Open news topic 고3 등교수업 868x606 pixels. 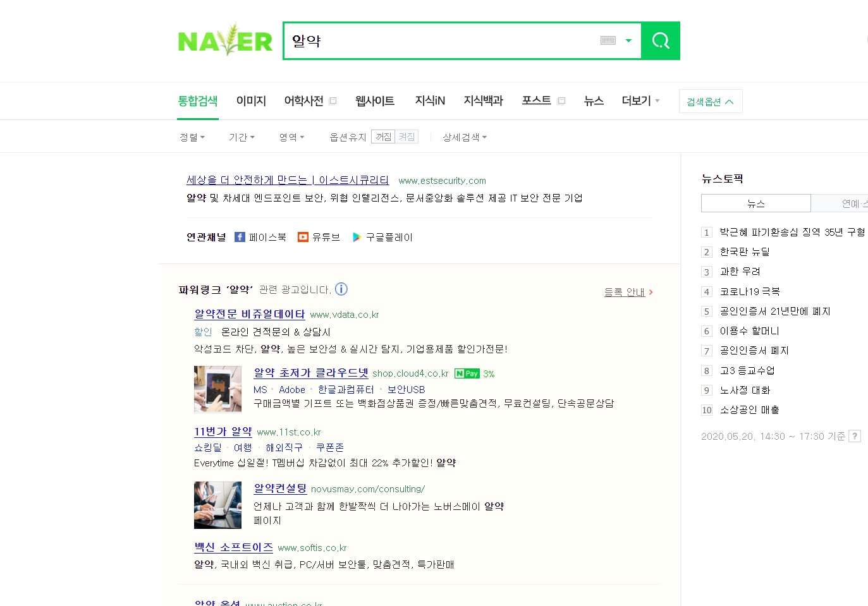coord(747,370)
